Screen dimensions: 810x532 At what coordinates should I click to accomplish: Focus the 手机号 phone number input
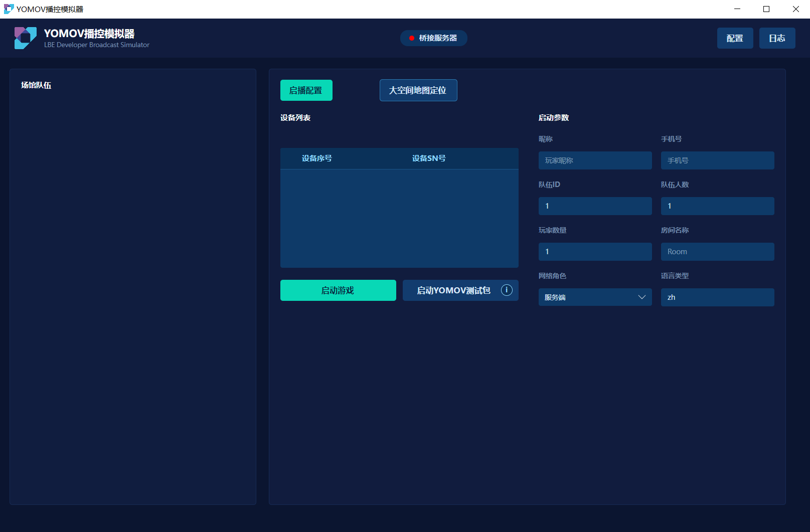click(717, 160)
